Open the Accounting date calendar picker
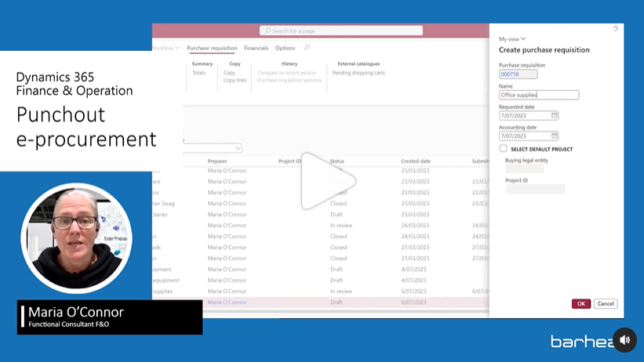Image resolution: width=644 pixels, height=362 pixels. click(x=555, y=136)
